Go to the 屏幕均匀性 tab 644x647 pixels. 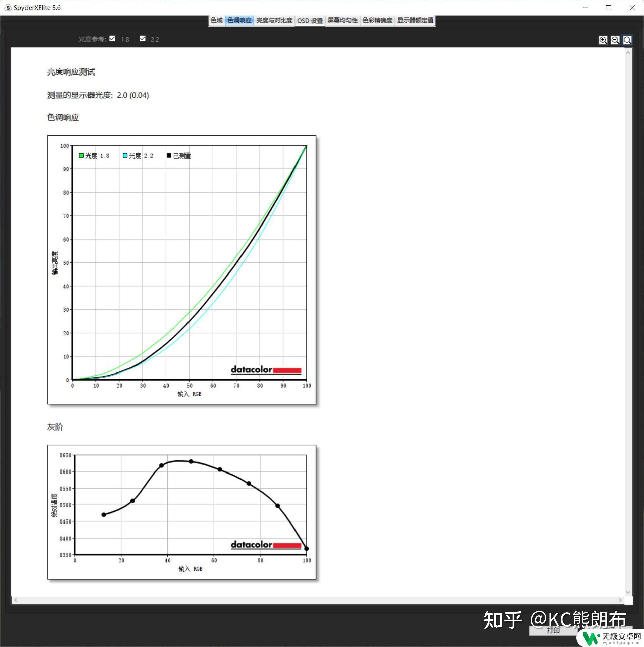pos(343,20)
